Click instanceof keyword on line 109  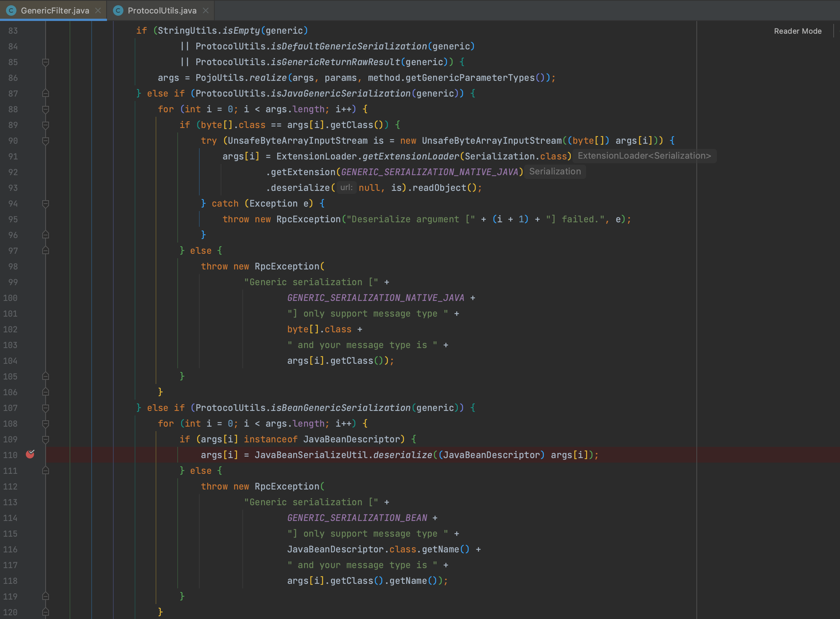270,439
